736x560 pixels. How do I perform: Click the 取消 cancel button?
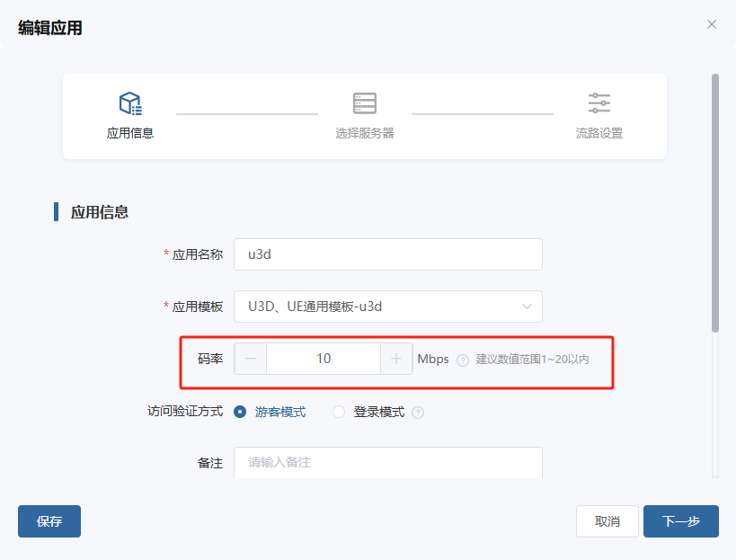(x=607, y=521)
